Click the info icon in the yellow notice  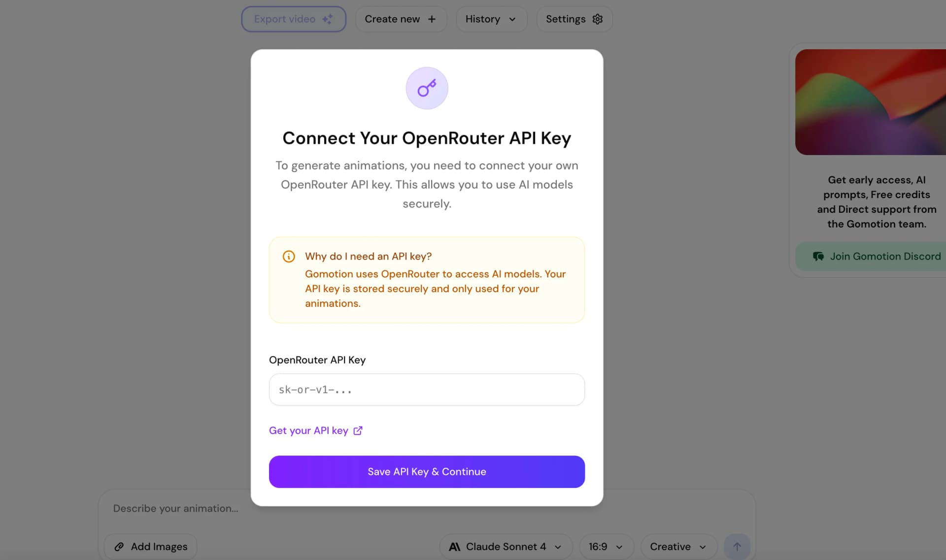coord(289,256)
